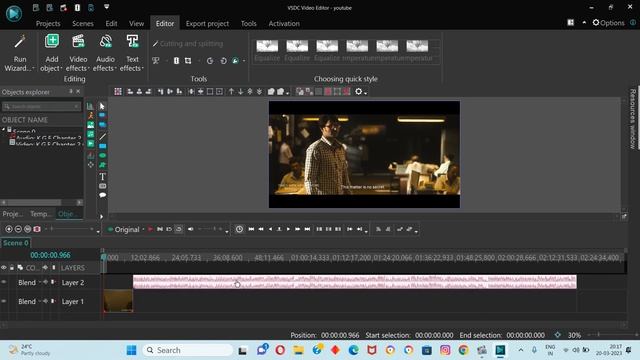Click the timeline zoom out minus button

[x=18, y=229]
